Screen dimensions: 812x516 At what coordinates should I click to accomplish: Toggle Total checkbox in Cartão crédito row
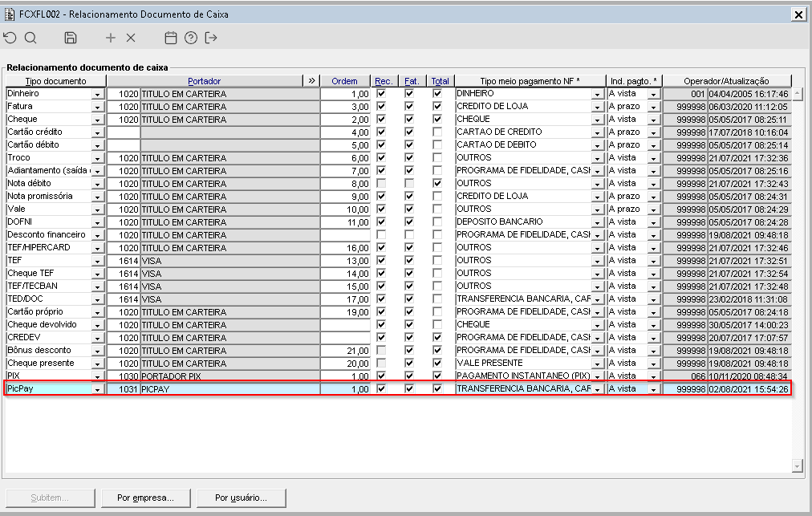437,132
